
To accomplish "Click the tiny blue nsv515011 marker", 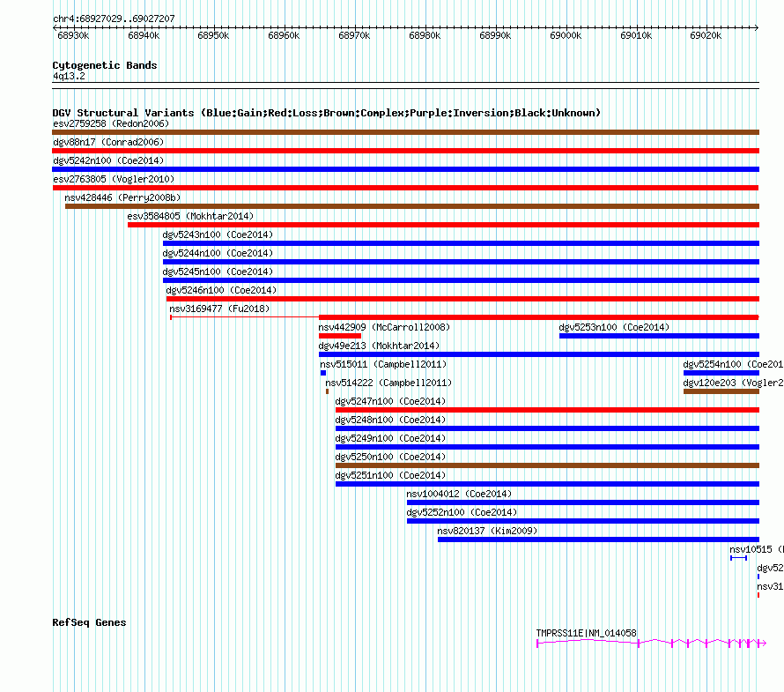I will (x=323, y=373).
